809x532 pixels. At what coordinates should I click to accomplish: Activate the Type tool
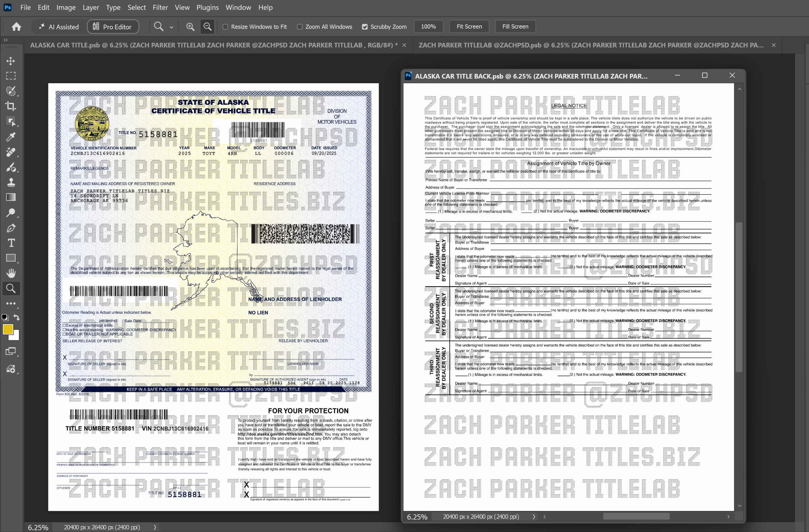click(11, 243)
